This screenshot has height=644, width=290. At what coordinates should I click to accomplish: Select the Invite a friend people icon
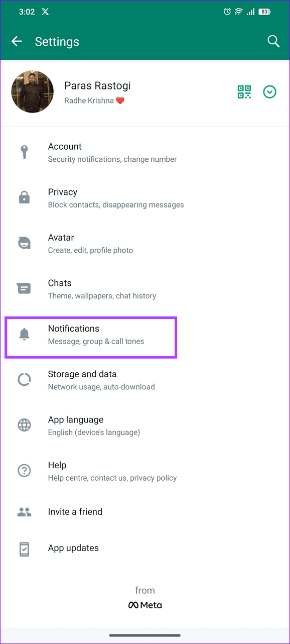(x=24, y=511)
